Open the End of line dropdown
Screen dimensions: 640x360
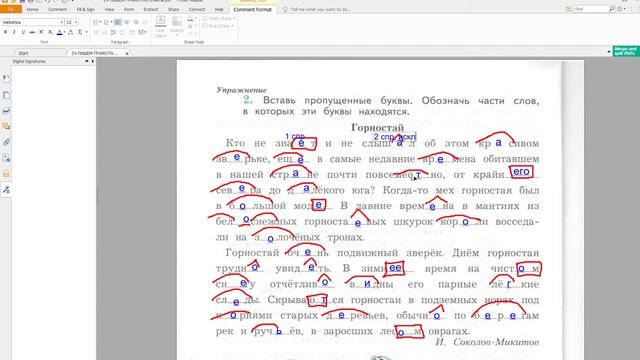pyautogui.click(x=218, y=26)
